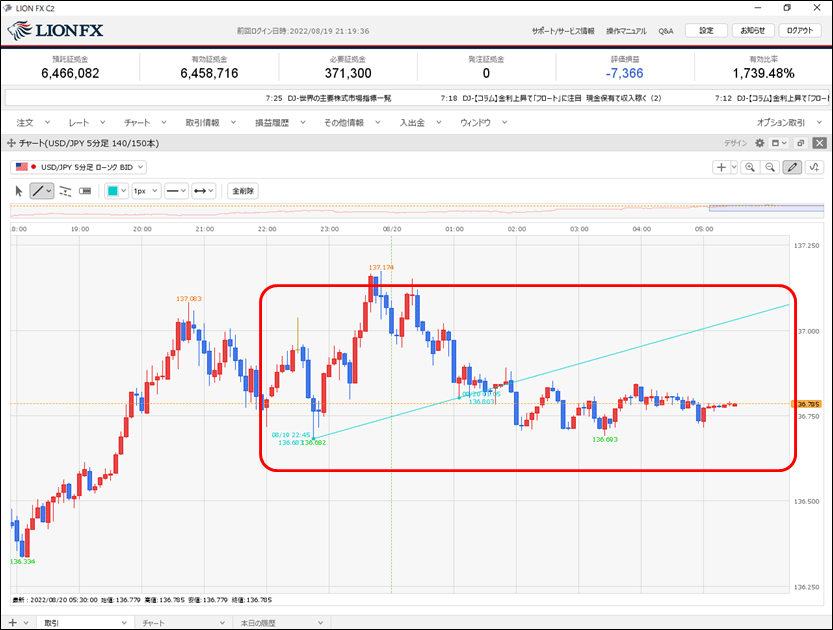Click the chart panel move handle
The height and width of the screenshot is (630, 833).
[11, 143]
